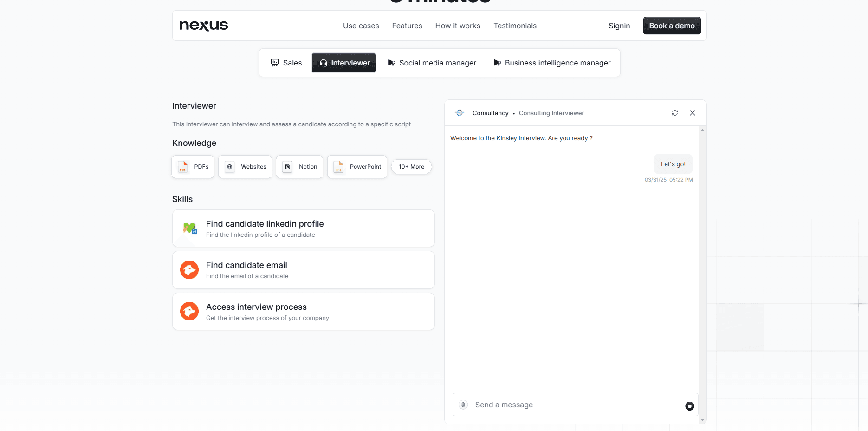
Task: Enable the Social media manager view
Action: click(x=432, y=63)
